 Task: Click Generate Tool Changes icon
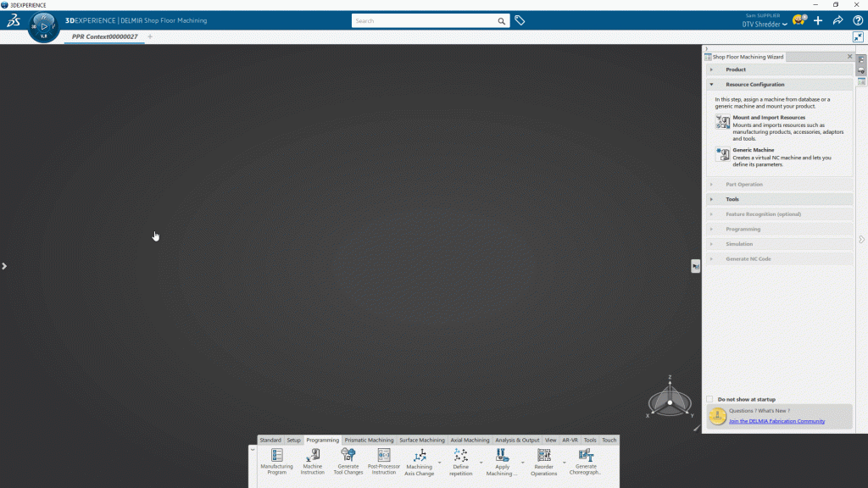348,456
